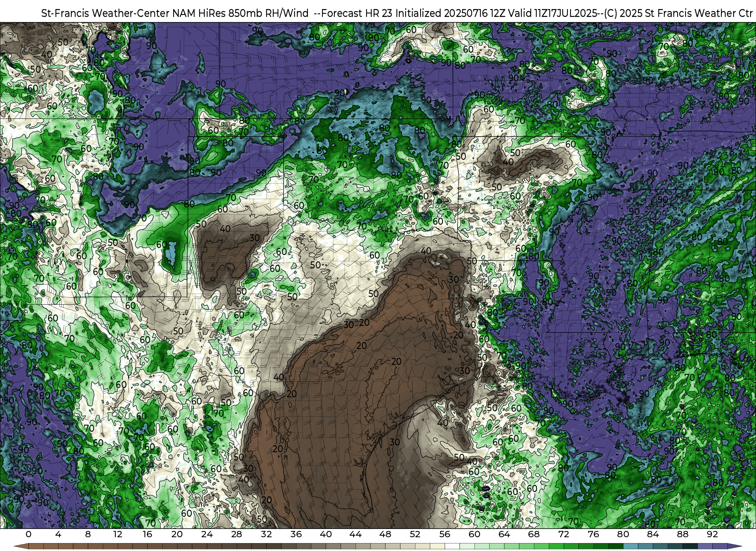The width and height of the screenshot is (756, 551).
Task: Click the colorbar tick label 76
Action: 593,534
